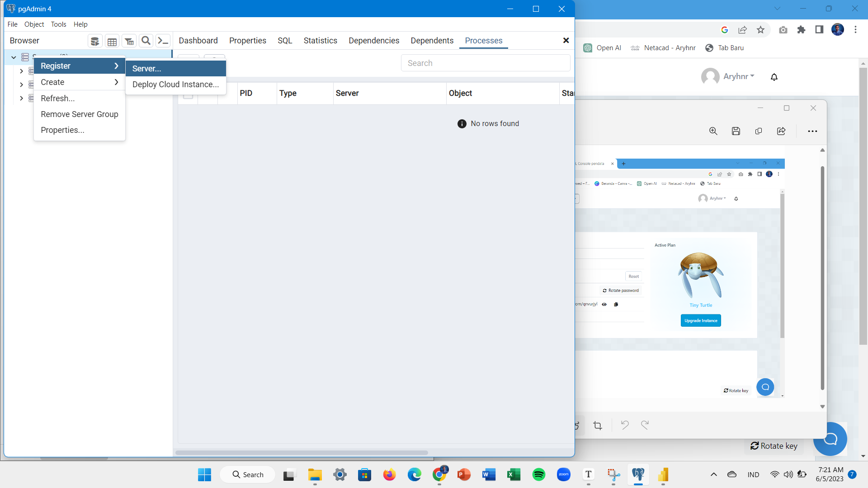Viewport: 868px width, 488px height.
Task: Select Deploy Cloud Instance... option
Action: (x=175, y=84)
